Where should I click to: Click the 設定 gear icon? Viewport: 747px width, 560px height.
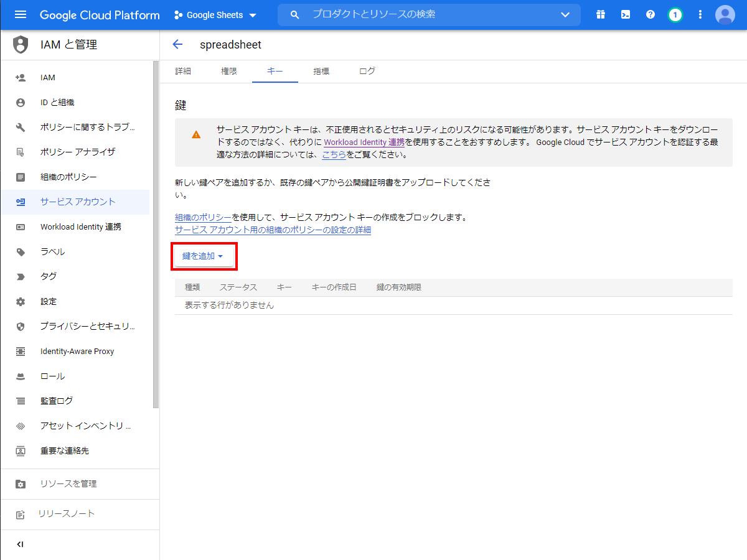point(21,302)
